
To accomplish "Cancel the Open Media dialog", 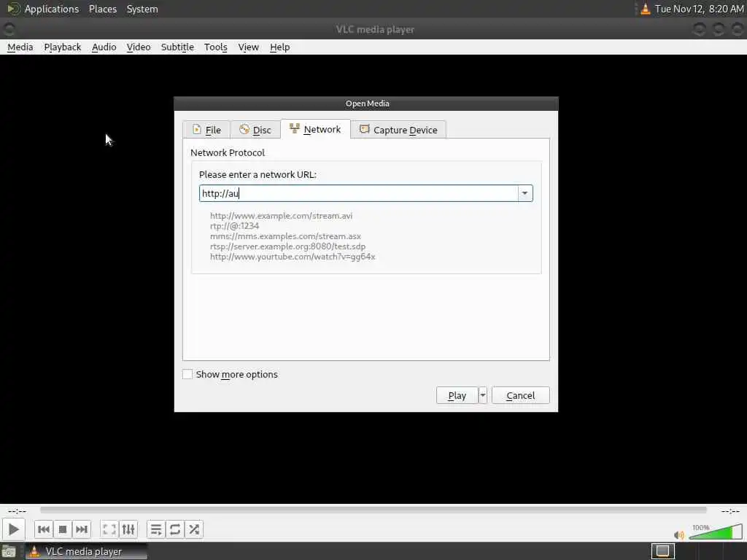I will click(x=520, y=395).
